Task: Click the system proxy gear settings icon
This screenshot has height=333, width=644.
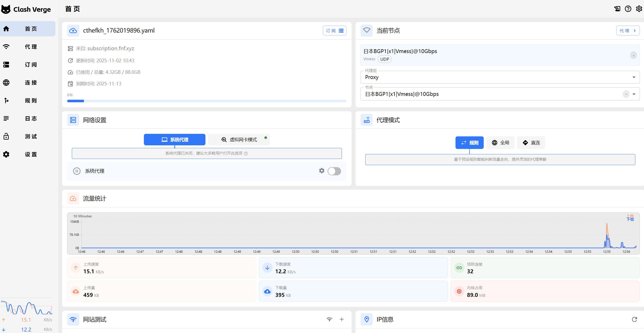Action: [322, 171]
